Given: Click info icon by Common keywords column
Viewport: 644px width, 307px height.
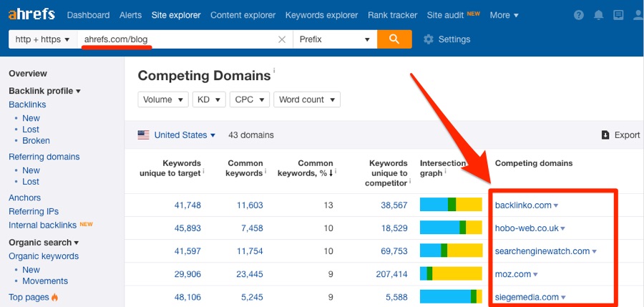Looking at the screenshot, I should tap(265, 170).
